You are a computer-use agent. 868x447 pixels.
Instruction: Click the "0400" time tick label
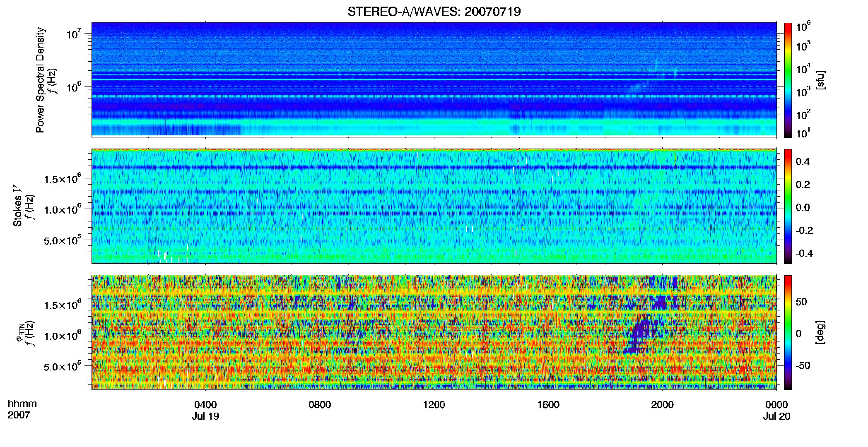tap(205, 404)
